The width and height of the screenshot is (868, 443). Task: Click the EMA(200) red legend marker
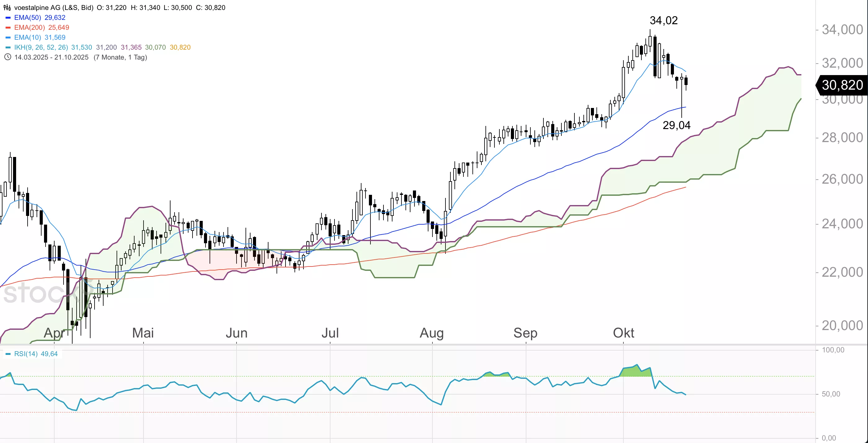[x=8, y=28]
